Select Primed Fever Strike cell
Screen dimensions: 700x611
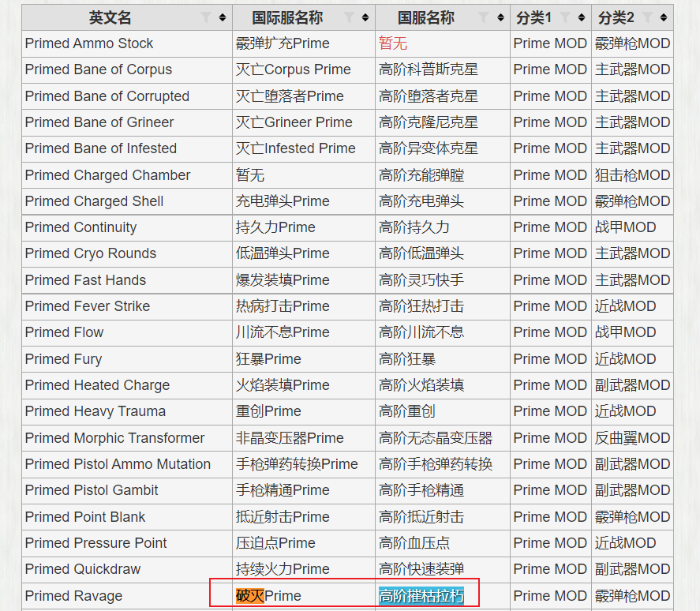(x=127, y=306)
